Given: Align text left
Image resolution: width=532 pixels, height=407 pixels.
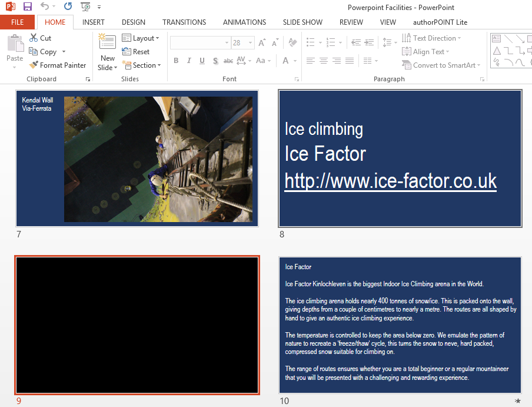Looking at the screenshot, I should pos(310,61).
